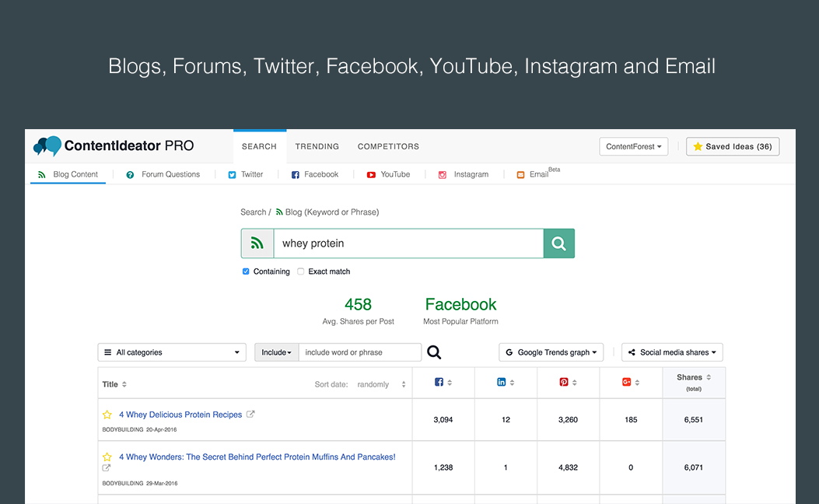Click the RSS icon beside search field
Image resolution: width=819 pixels, height=504 pixels.
[257, 243]
